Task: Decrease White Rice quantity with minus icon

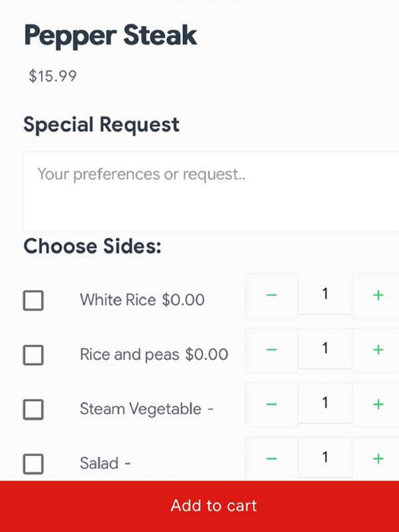Action: [x=272, y=296]
